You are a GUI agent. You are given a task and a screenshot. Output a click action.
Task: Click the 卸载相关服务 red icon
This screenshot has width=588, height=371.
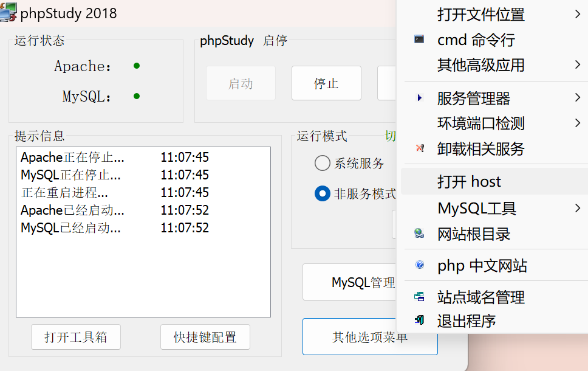click(420, 148)
